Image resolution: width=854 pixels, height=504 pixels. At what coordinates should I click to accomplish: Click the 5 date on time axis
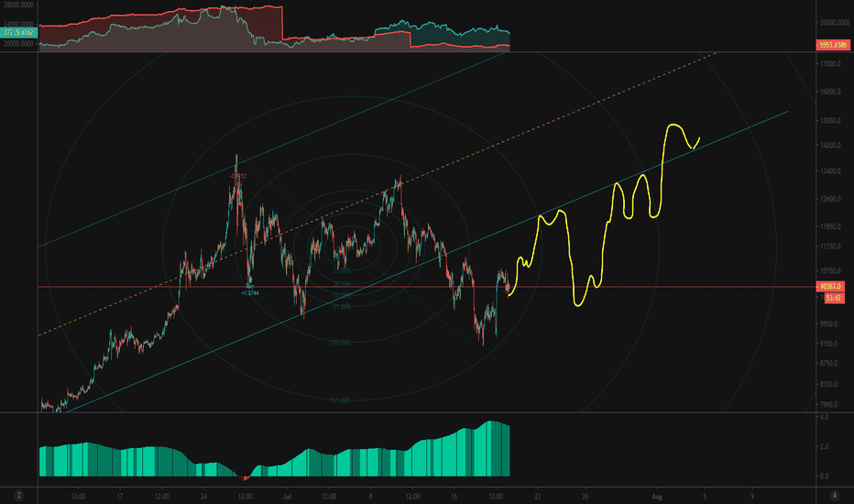[705, 497]
